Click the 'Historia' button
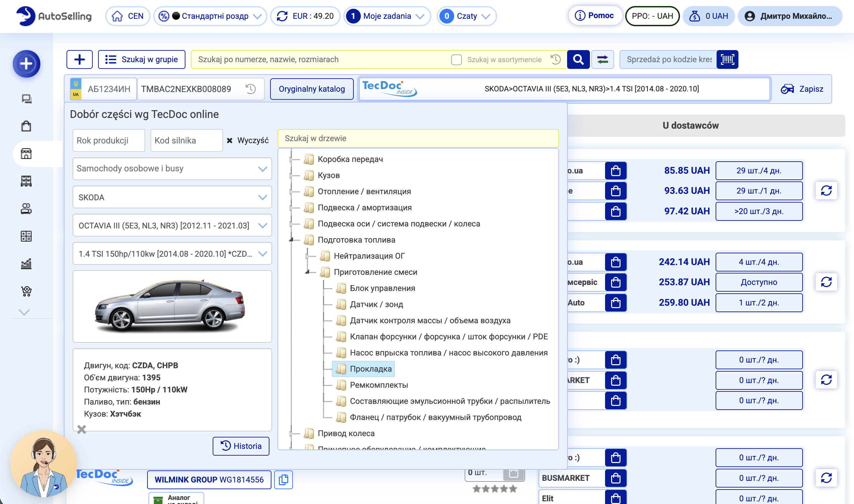The height and width of the screenshot is (504, 854). coord(241,446)
